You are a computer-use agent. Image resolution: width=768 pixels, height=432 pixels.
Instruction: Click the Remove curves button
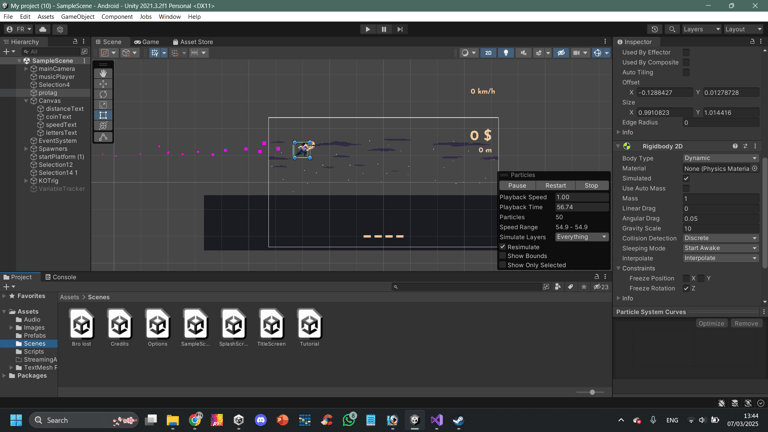pyautogui.click(x=746, y=323)
